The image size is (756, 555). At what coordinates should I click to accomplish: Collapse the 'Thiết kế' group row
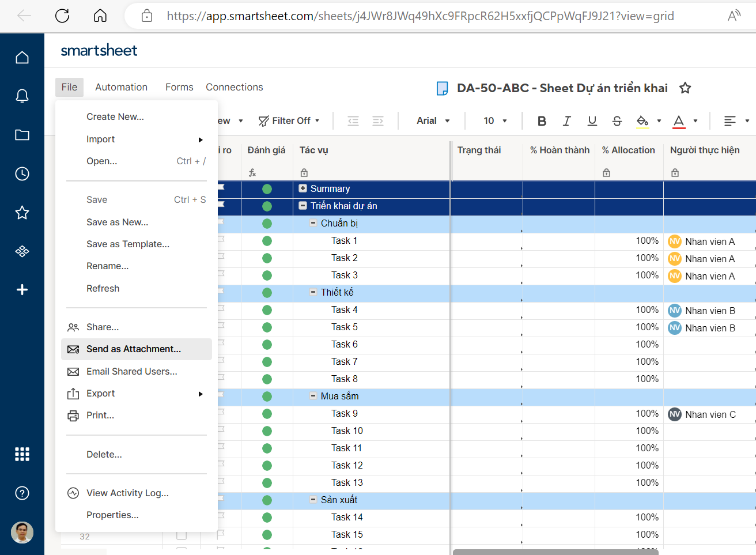tap(313, 292)
